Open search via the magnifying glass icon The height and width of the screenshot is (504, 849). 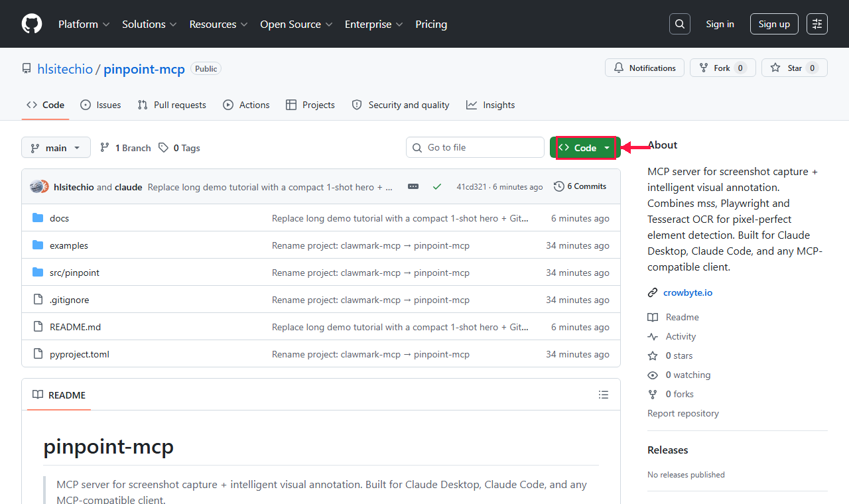[x=679, y=24]
